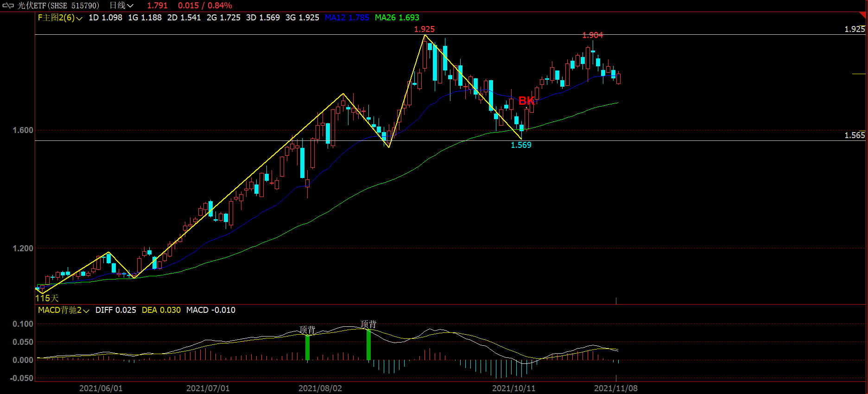Click the latest price 1.791
The width and height of the screenshot is (868, 394).
tap(157, 6)
